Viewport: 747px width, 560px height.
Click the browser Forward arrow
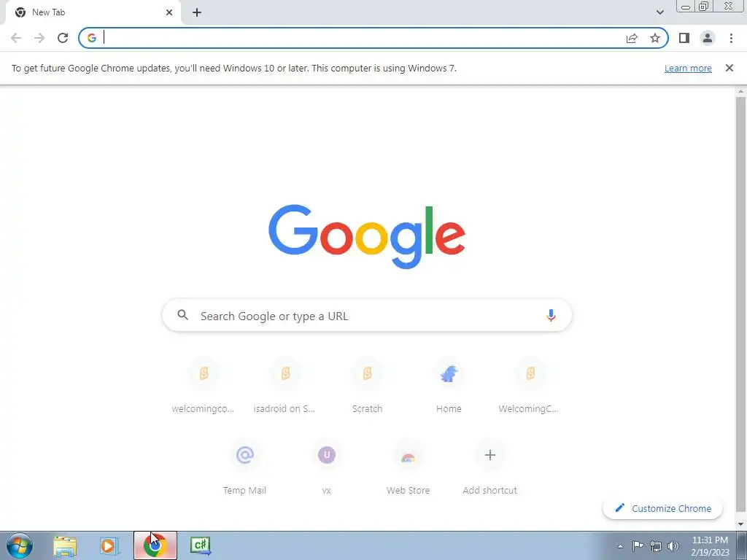click(39, 38)
